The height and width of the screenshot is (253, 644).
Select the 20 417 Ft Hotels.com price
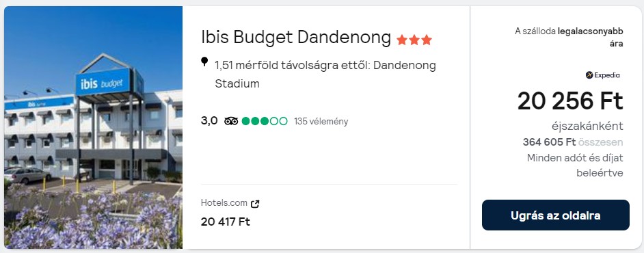225,222
